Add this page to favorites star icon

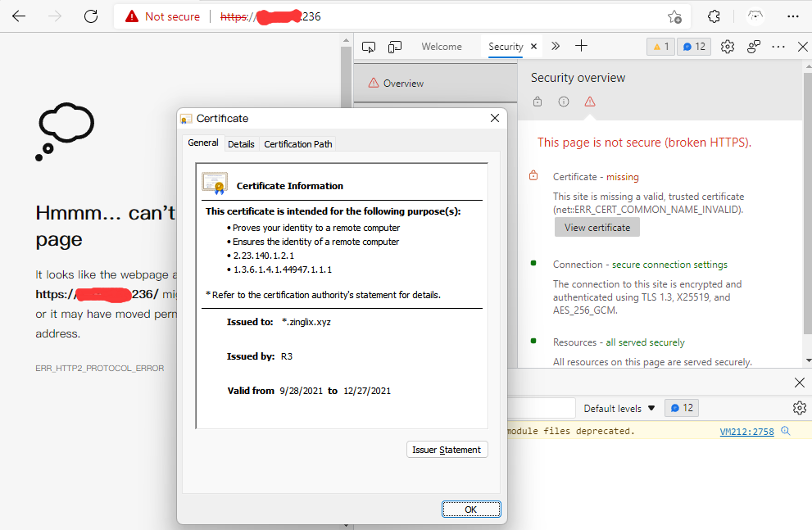(x=674, y=16)
